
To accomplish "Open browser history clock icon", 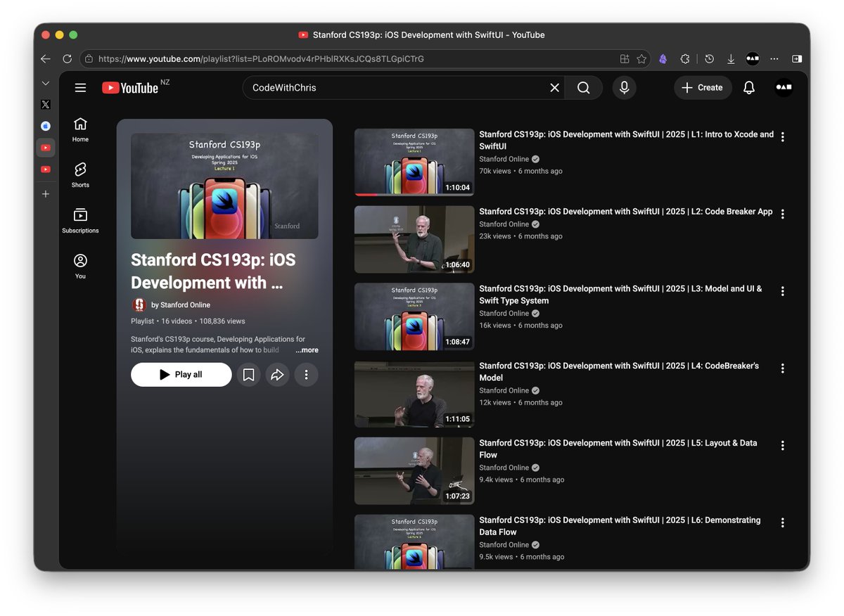I will [710, 59].
